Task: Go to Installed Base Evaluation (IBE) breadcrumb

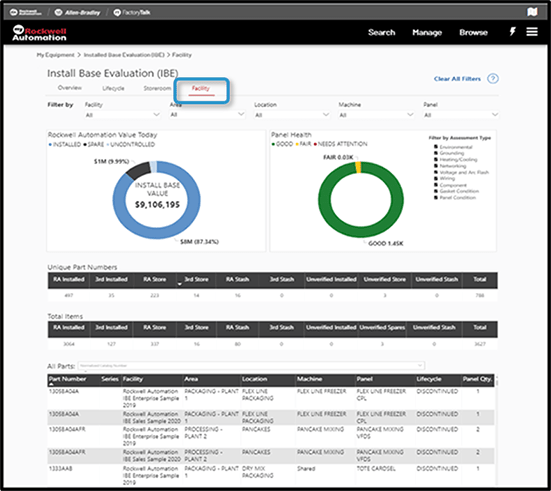Action: [x=124, y=55]
